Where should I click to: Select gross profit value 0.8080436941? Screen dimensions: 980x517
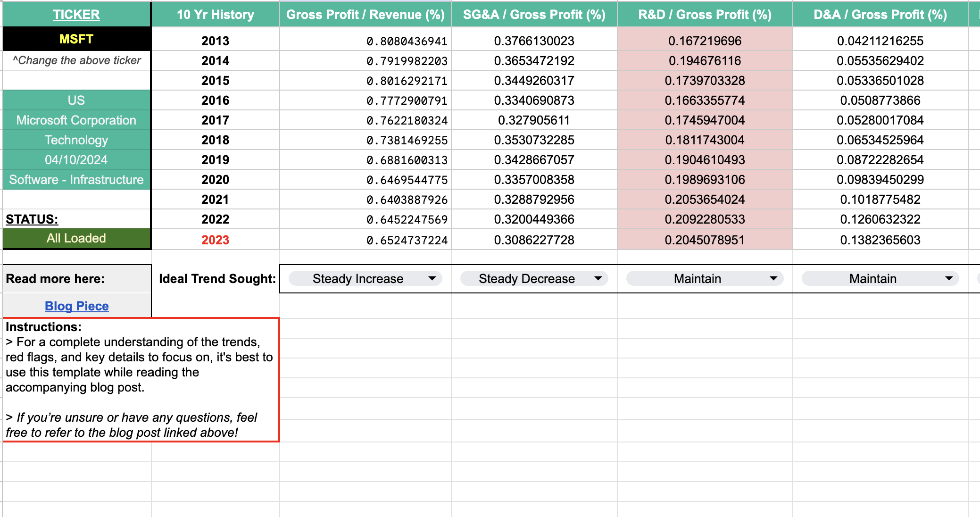(365, 41)
